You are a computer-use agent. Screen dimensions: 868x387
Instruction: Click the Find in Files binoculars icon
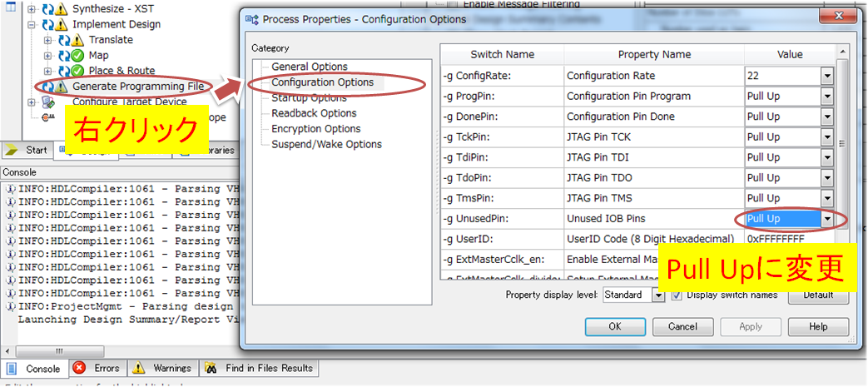[211, 368]
